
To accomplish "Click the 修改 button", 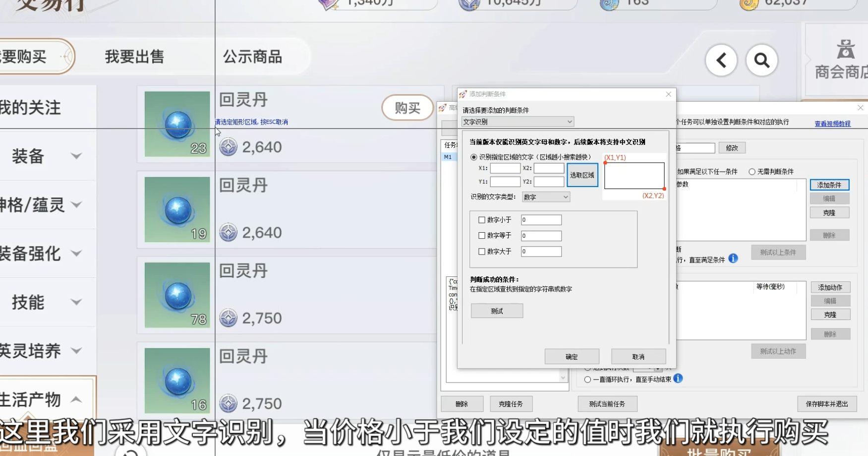I will (x=732, y=148).
